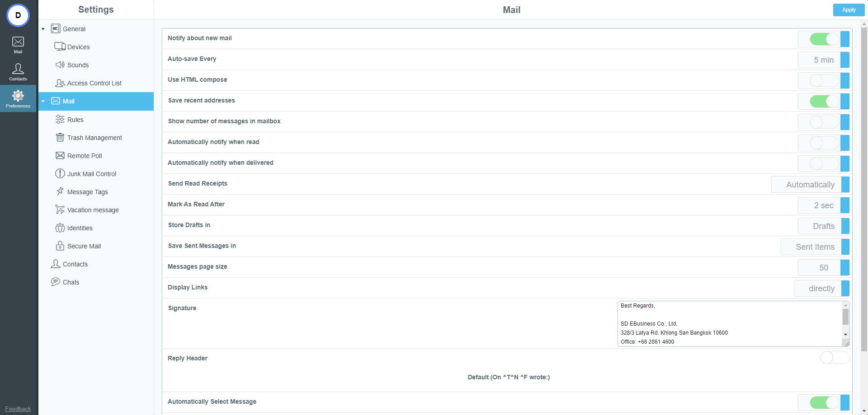Open Trash Management bin icon
Image resolution: width=868 pixels, height=415 pixels.
(x=60, y=138)
